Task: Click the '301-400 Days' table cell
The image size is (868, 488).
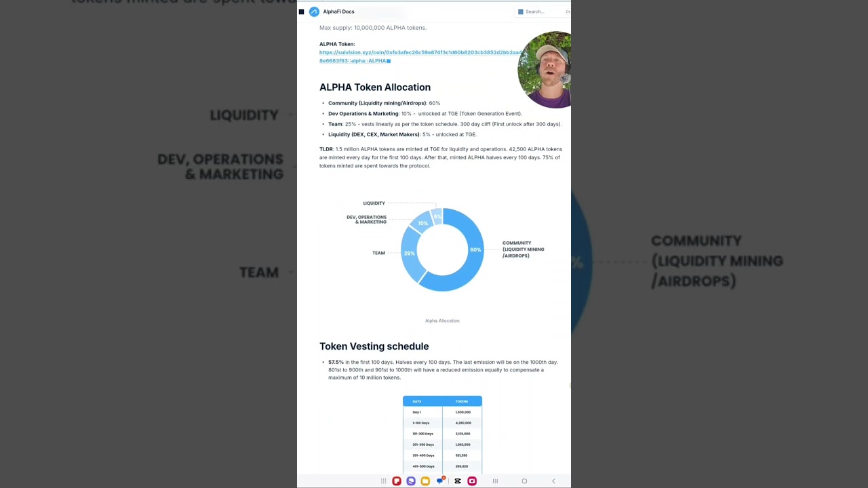Action: pos(422,455)
